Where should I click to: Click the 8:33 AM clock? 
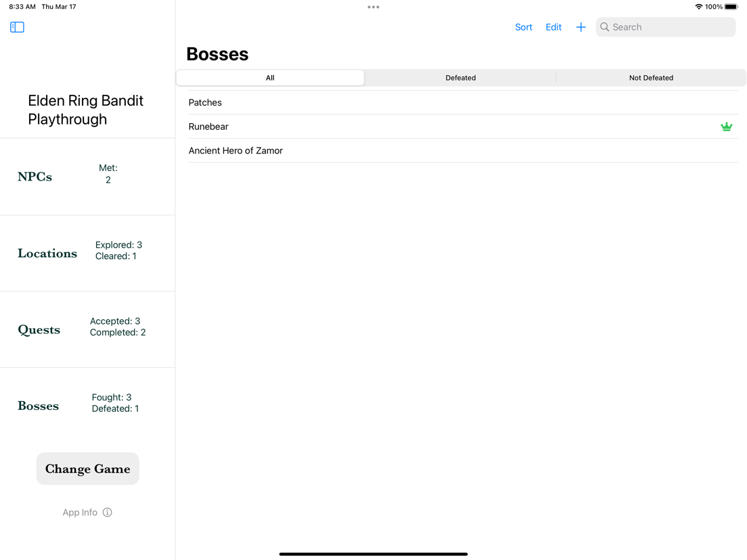pos(22,7)
